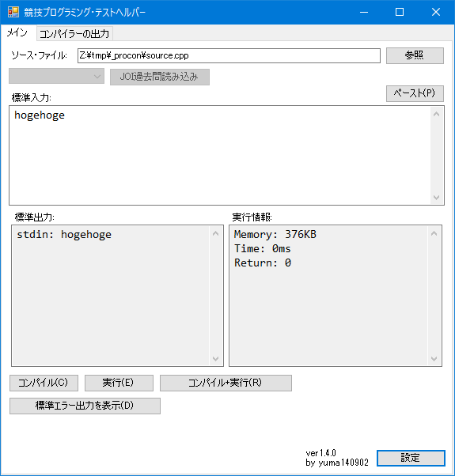Image resolution: width=455 pixels, height=476 pixels.
Task: Click inside the 標準入力 text area
Action: tap(226, 155)
